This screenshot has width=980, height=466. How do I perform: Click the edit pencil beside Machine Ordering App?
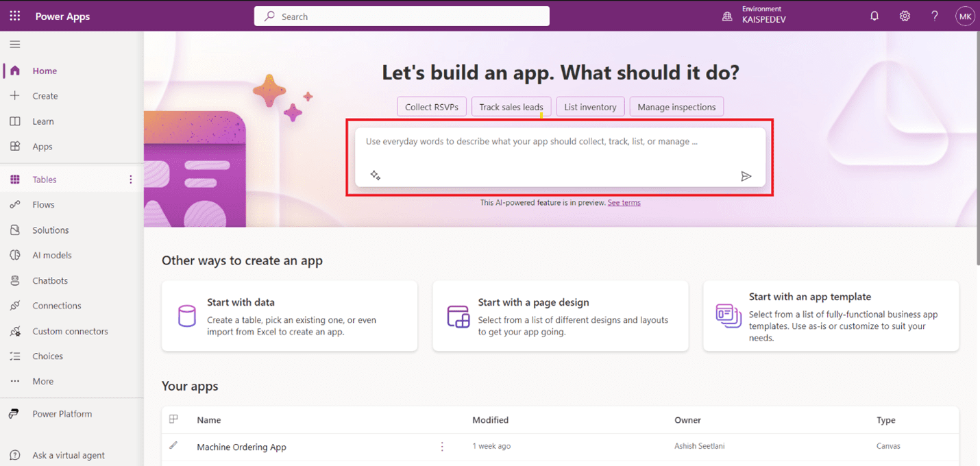[x=173, y=446]
